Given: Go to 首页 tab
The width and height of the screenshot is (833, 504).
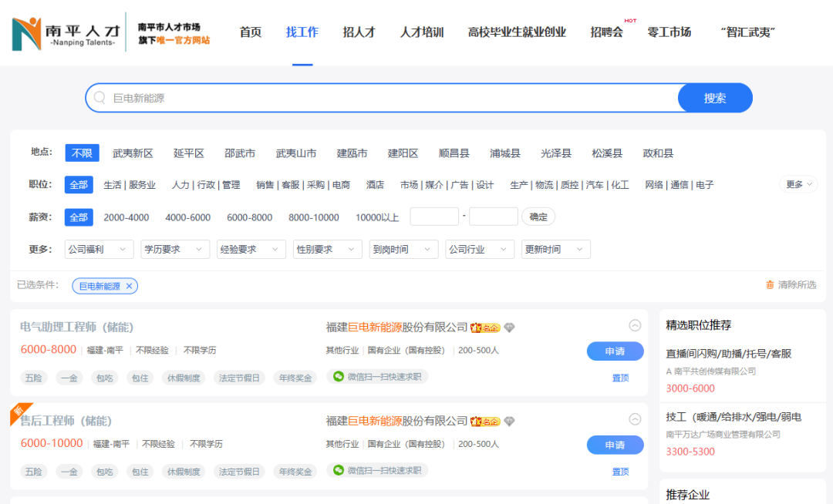Looking at the screenshot, I should 250,32.
